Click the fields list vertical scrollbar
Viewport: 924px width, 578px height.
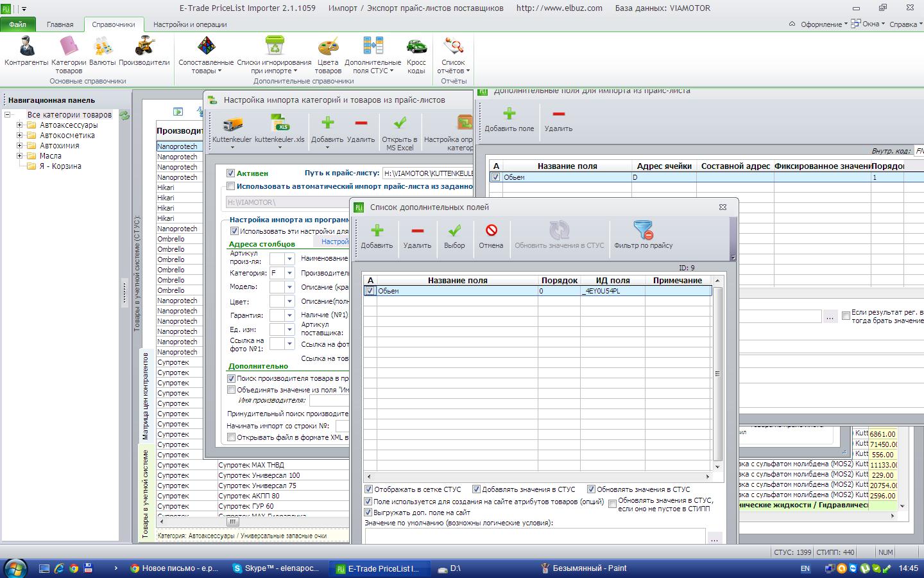point(717,374)
